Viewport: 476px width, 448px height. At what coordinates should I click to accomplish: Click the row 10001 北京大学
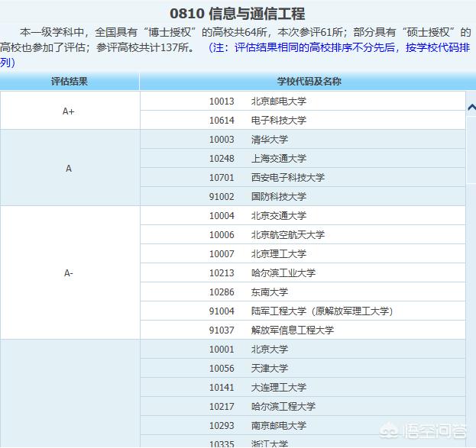coord(303,350)
